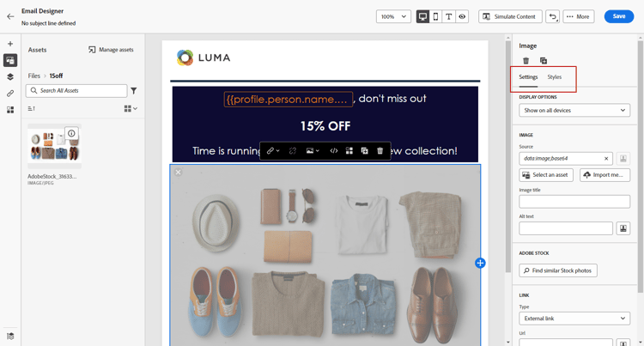Viewport: 644px width, 346px height.
Task: Click Manage assets
Action: 111,50
